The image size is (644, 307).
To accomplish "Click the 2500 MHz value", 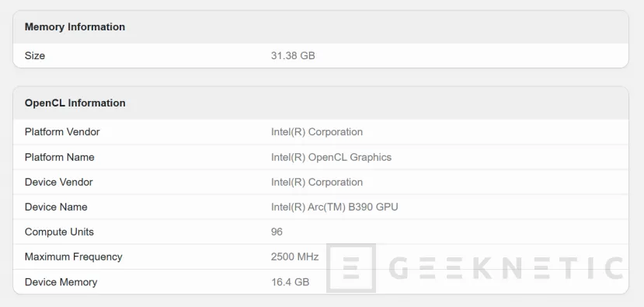I will coord(295,256).
